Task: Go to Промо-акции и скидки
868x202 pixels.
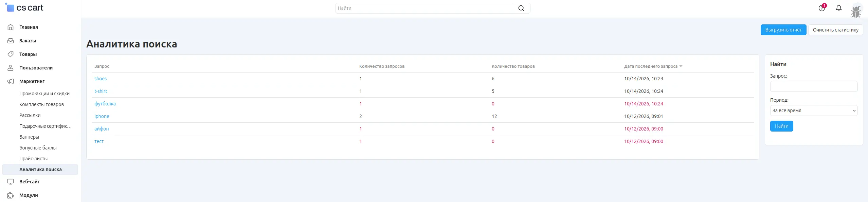Action: click(44, 94)
